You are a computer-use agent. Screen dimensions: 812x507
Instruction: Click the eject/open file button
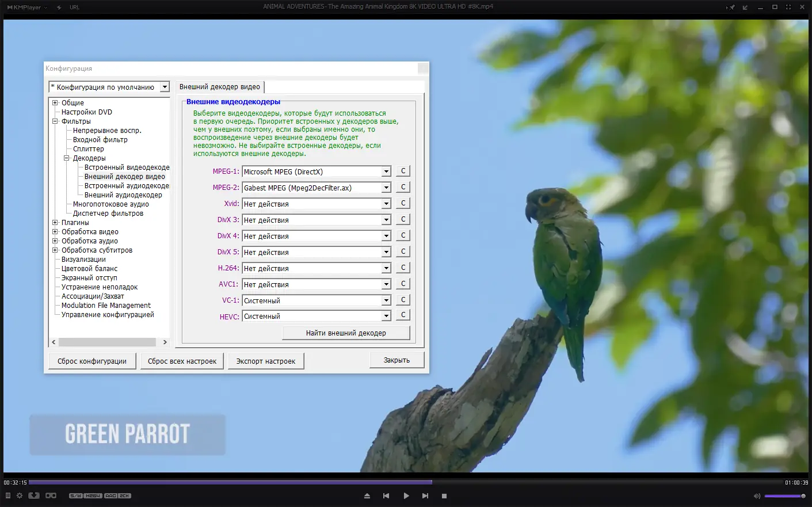[x=367, y=495]
